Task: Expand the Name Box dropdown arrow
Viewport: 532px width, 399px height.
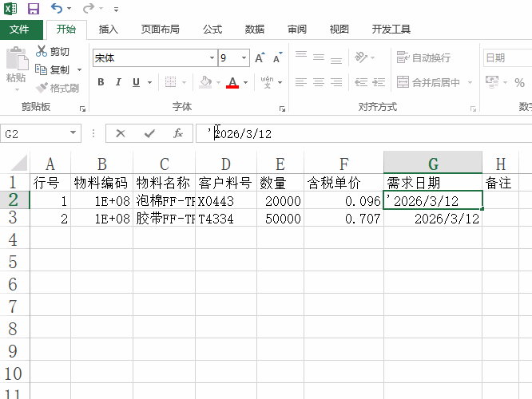Action: click(x=73, y=133)
